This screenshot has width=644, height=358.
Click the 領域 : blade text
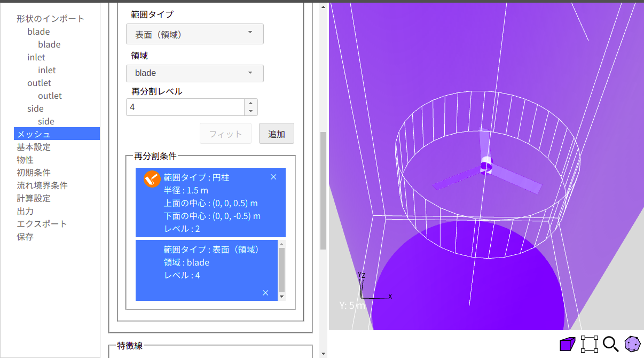pos(186,262)
